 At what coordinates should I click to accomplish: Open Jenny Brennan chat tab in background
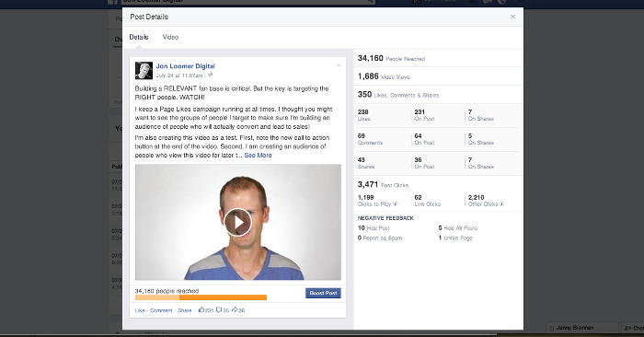point(582,328)
